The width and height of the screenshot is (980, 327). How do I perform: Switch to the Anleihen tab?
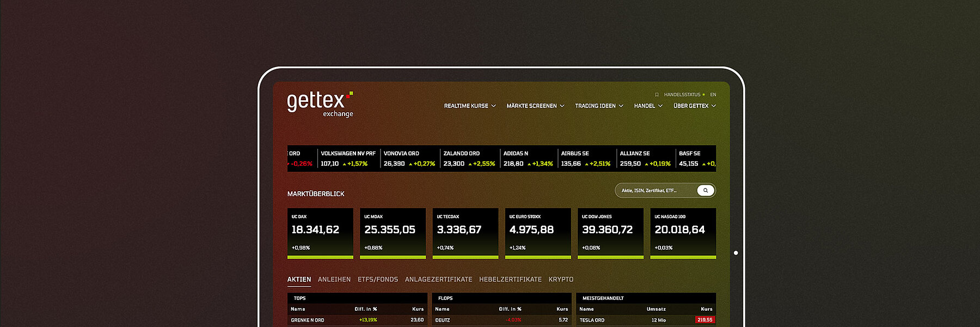(334, 280)
